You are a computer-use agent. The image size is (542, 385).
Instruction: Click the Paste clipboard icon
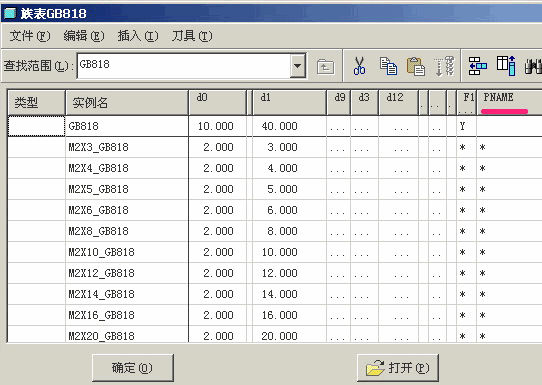click(416, 66)
